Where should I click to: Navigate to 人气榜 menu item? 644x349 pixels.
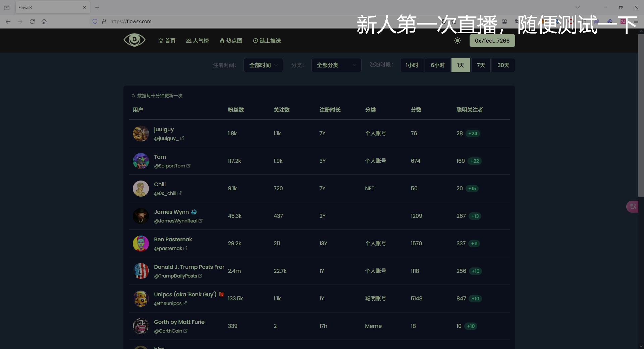[x=197, y=41]
